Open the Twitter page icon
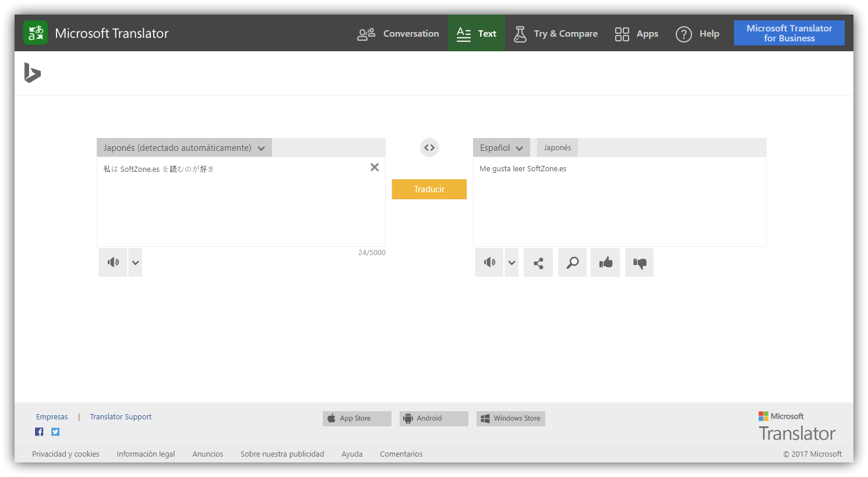The image size is (868, 477). point(55,432)
